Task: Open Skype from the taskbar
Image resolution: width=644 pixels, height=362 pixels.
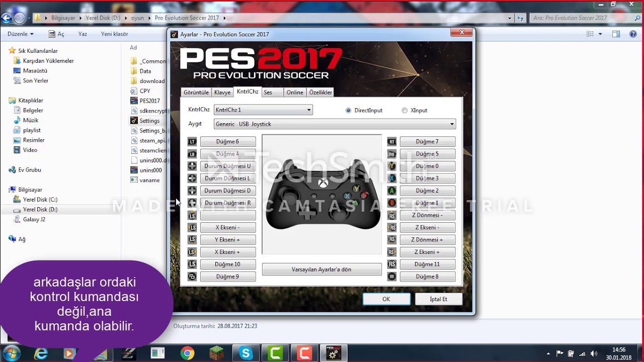Action: (246, 353)
